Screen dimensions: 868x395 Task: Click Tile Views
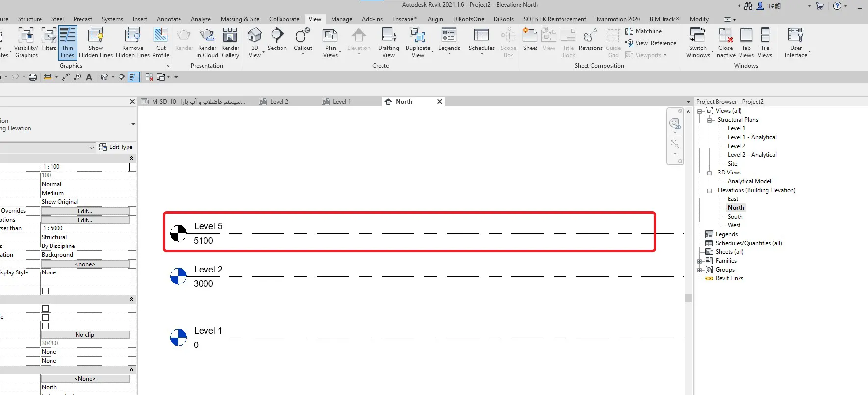pos(765,43)
